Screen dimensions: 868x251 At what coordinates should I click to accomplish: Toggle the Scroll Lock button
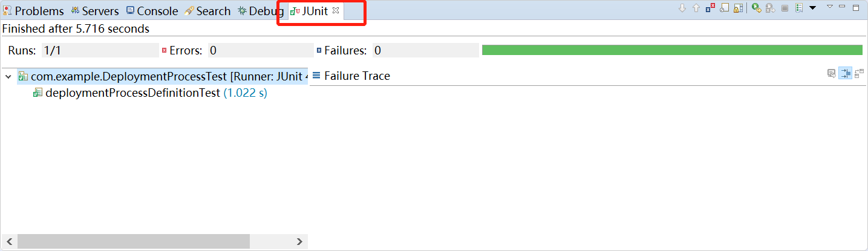tap(738, 8)
